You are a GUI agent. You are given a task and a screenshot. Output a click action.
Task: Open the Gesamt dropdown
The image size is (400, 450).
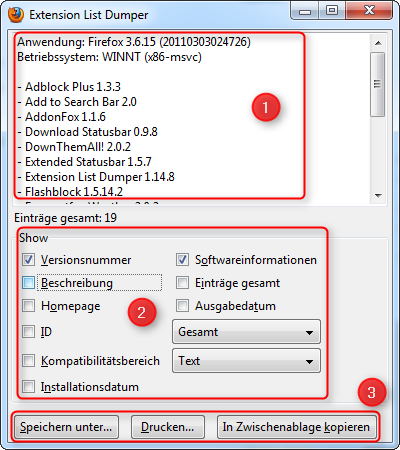tap(246, 332)
